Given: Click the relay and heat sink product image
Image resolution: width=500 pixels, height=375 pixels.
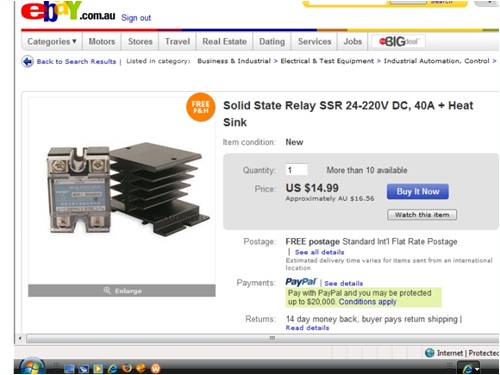Looking at the screenshot, I should coord(128,190).
